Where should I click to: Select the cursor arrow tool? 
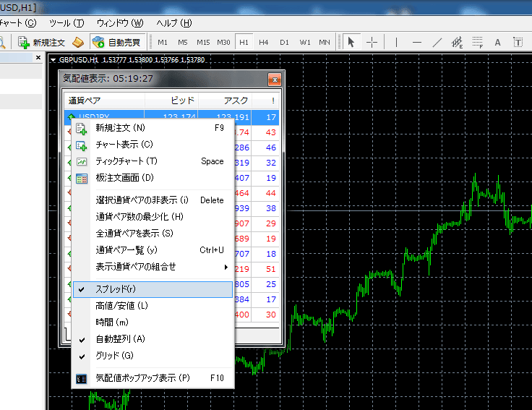click(351, 43)
